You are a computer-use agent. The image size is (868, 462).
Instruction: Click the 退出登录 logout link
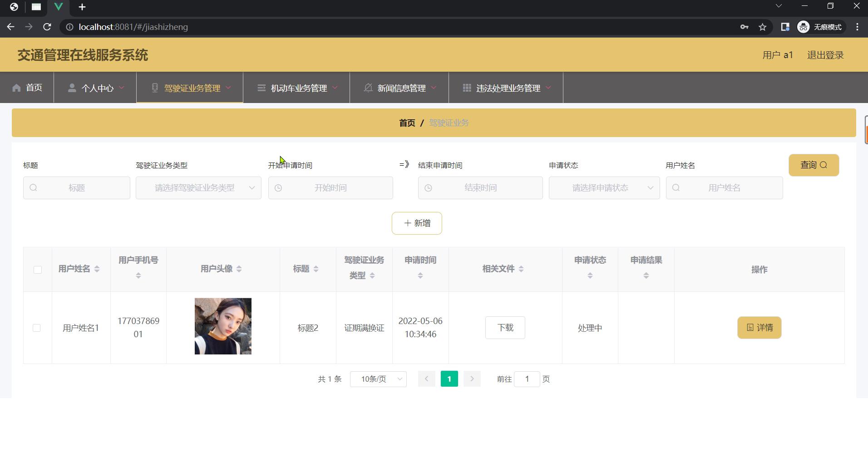[825, 54]
